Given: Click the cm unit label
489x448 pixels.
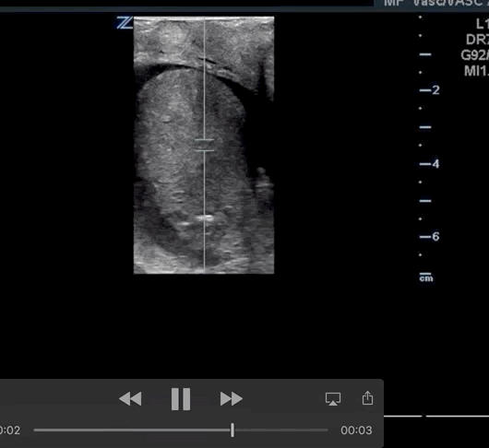Looking at the screenshot, I should [x=426, y=277].
